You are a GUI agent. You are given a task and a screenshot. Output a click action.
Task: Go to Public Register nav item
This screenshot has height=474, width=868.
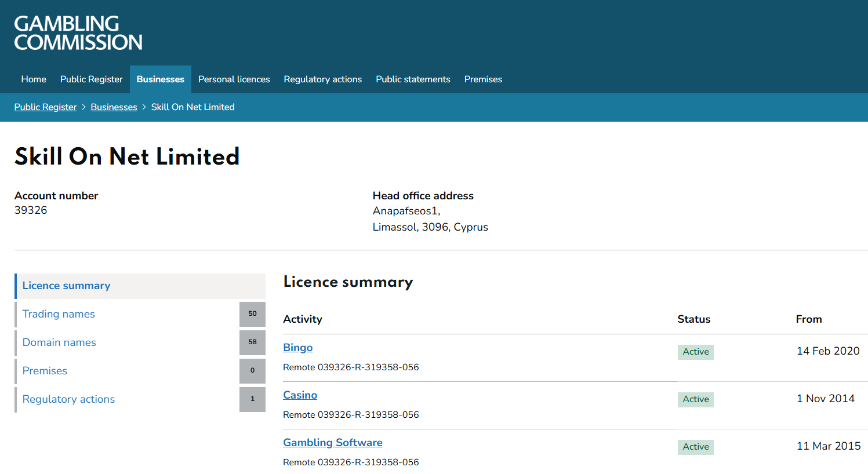point(92,79)
